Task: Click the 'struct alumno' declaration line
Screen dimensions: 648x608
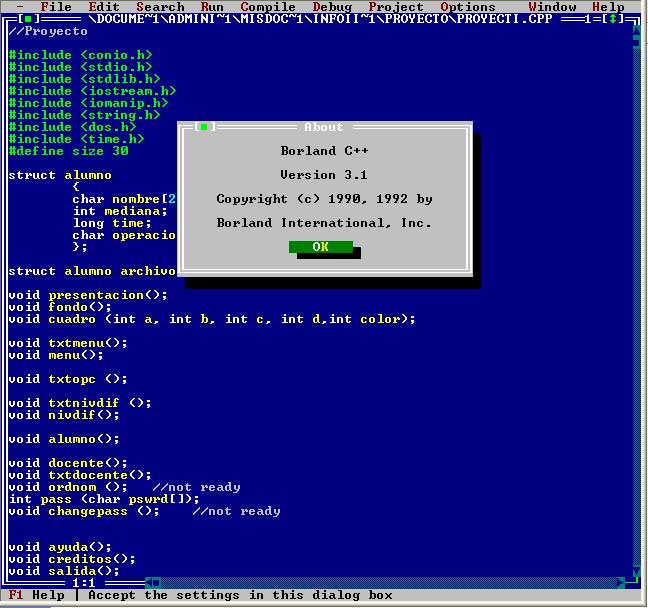Action: (x=60, y=175)
